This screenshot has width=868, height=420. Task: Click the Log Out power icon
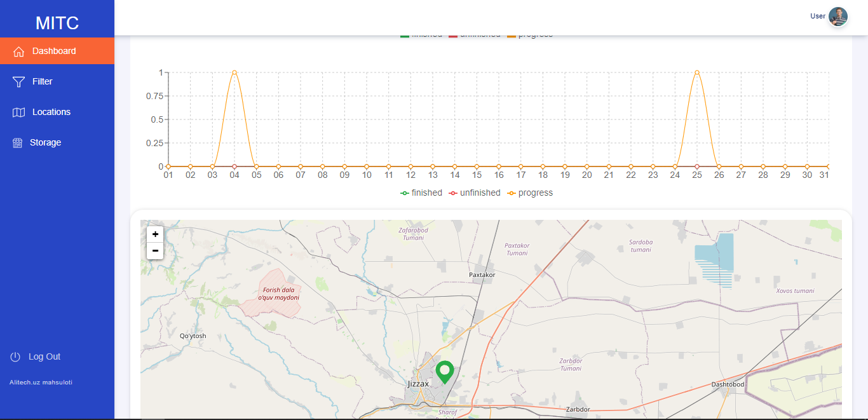click(x=15, y=357)
